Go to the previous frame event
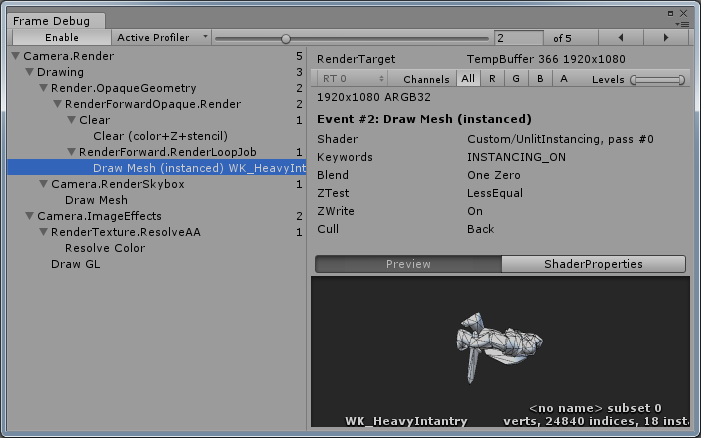The height and width of the screenshot is (438, 701). pos(620,37)
